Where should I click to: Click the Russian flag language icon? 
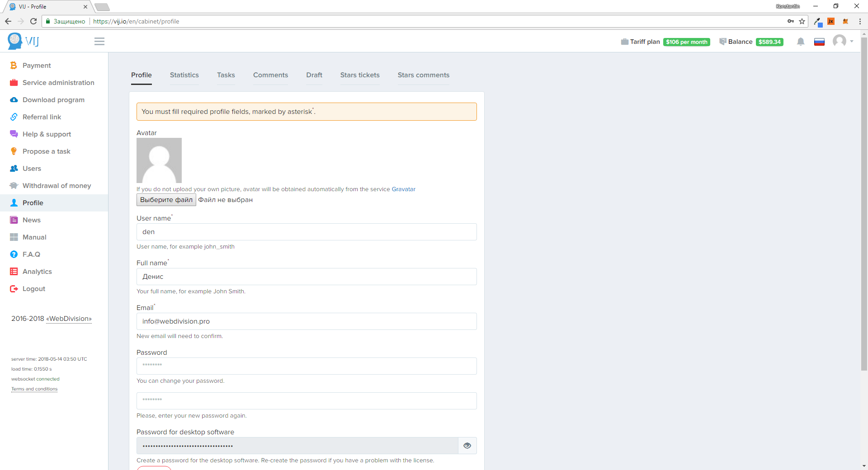pyautogui.click(x=819, y=42)
